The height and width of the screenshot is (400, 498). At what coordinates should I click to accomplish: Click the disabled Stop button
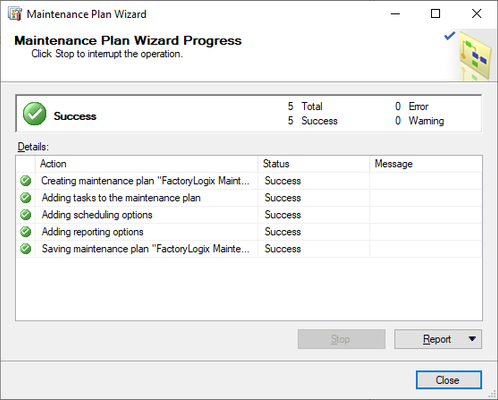pos(341,339)
